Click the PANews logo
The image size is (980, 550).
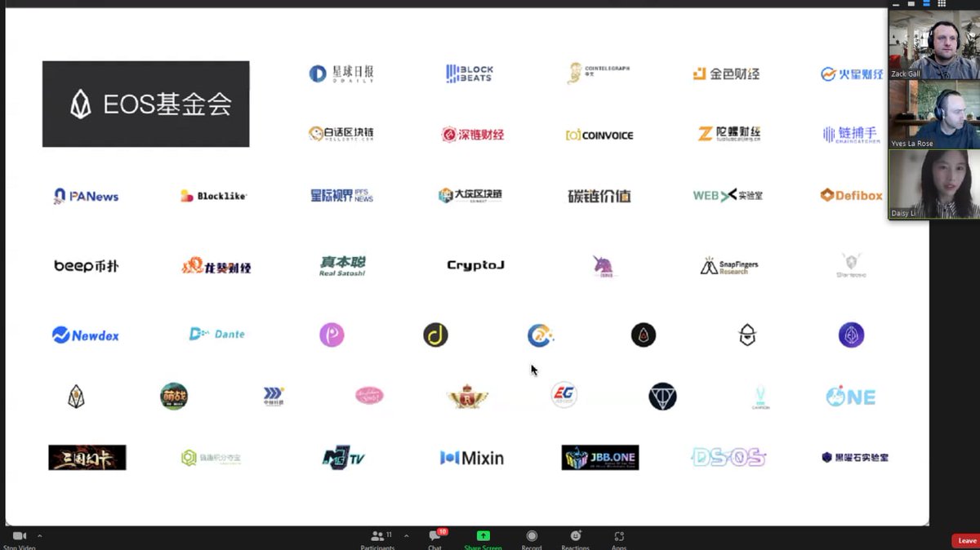tap(86, 196)
